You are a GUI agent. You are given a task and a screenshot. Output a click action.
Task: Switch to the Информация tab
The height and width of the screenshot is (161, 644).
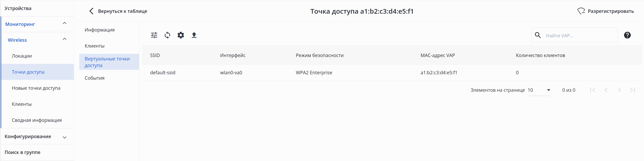[99, 30]
